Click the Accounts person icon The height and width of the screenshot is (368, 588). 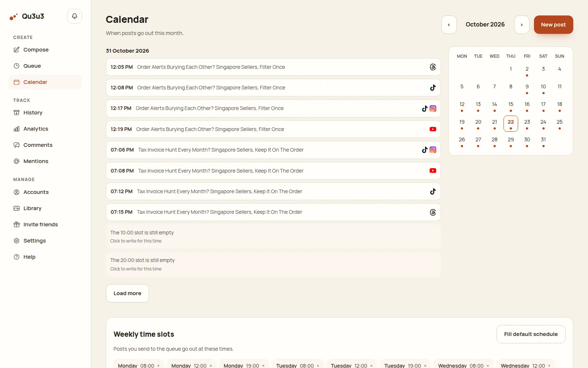coord(17,192)
